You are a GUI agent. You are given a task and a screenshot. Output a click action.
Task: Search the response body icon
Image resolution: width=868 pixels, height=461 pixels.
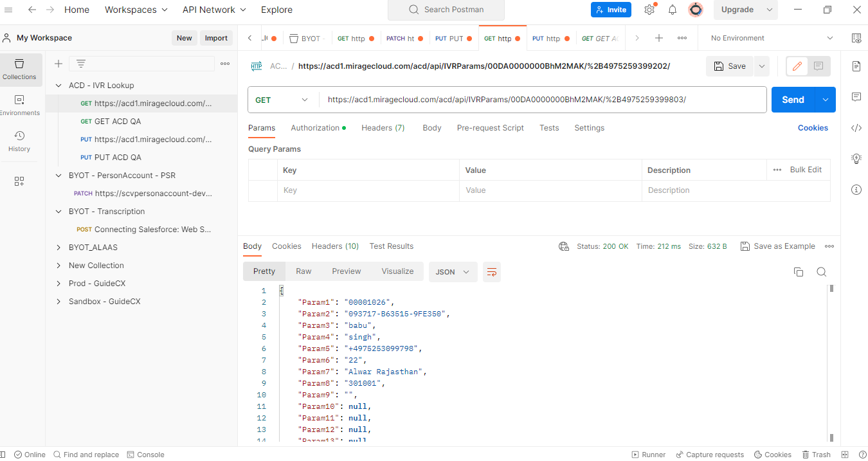click(x=822, y=272)
